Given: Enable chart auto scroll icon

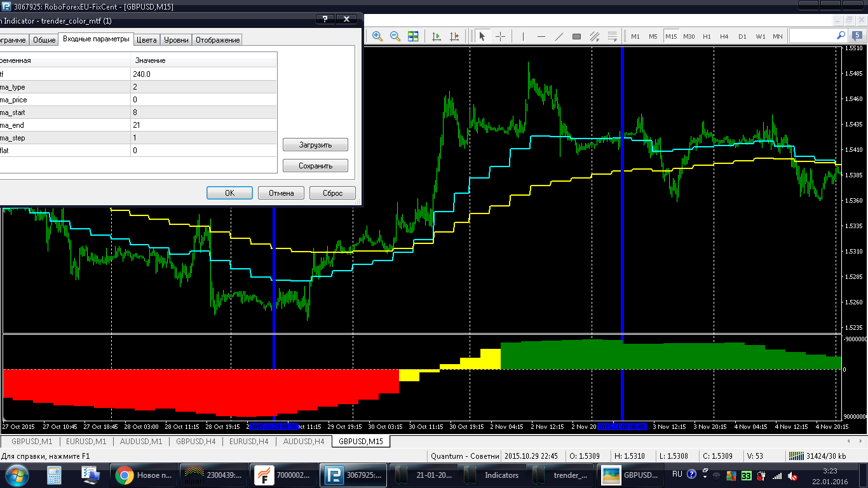Looking at the screenshot, I should click(437, 36).
